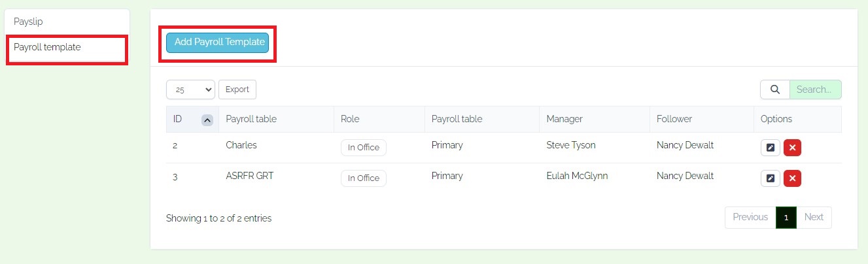Delete the Charles payroll template row

(x=792, y=148)
